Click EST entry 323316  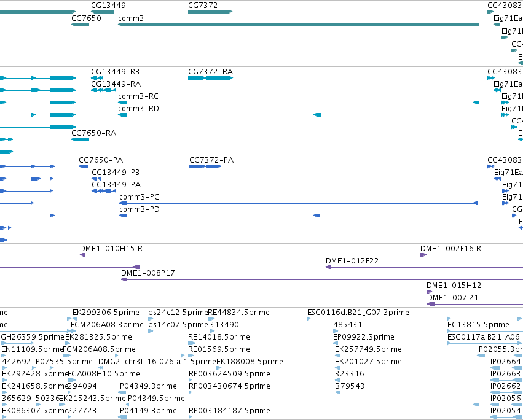pos(350,374)
